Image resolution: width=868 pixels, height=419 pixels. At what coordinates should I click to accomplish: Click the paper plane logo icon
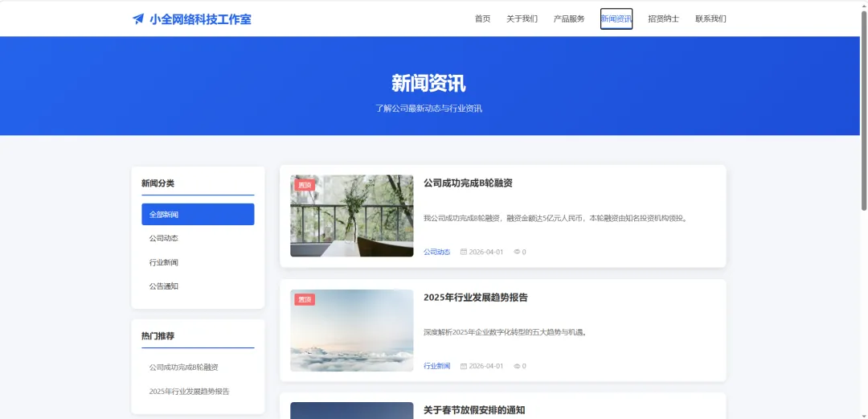(x=138, y=18)
